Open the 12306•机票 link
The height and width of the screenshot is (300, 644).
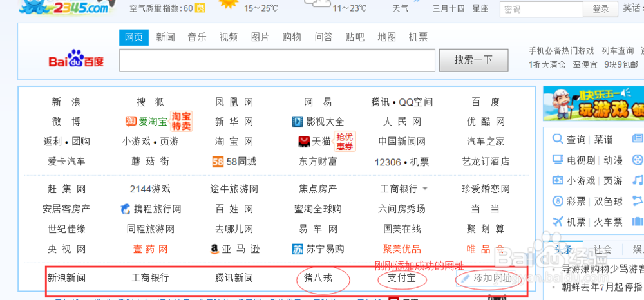(x=402, y=162)
